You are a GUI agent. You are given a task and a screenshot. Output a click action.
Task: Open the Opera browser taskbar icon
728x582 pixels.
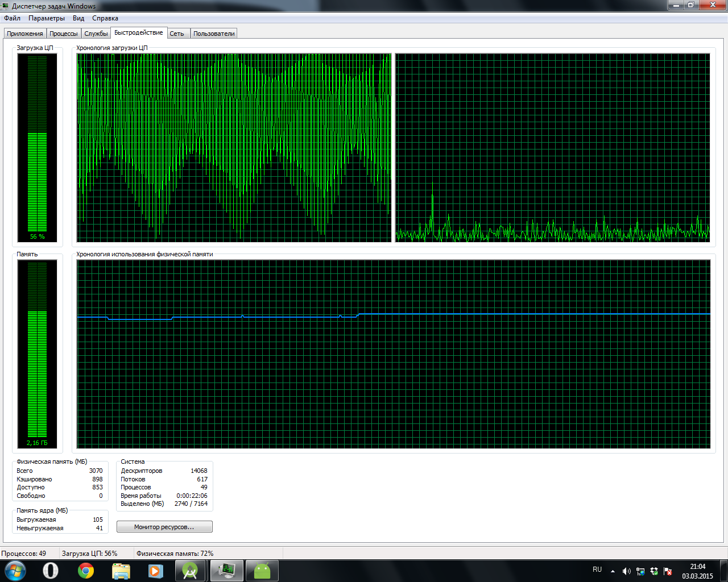(x=51, y=571)
